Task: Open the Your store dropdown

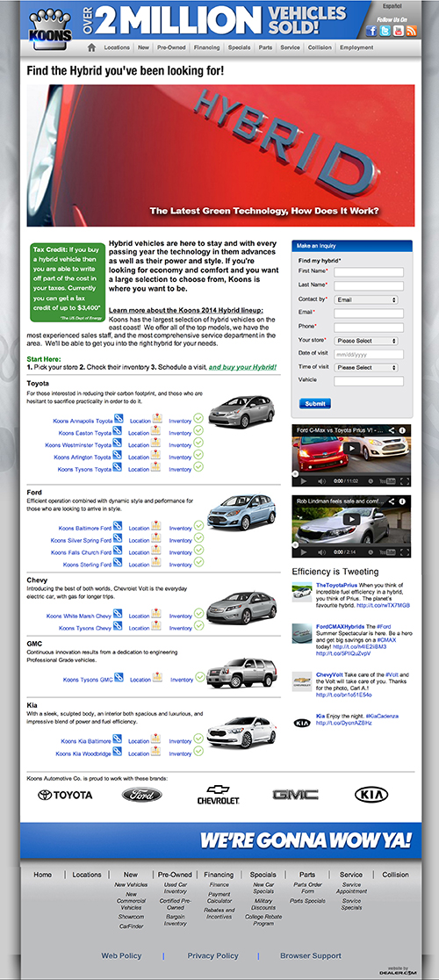Action: [x=366, y=341]
